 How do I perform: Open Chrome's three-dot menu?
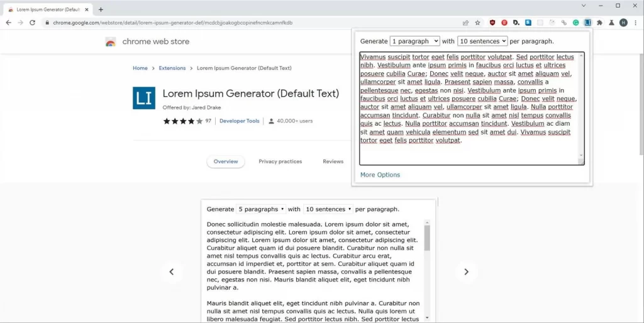635,23
